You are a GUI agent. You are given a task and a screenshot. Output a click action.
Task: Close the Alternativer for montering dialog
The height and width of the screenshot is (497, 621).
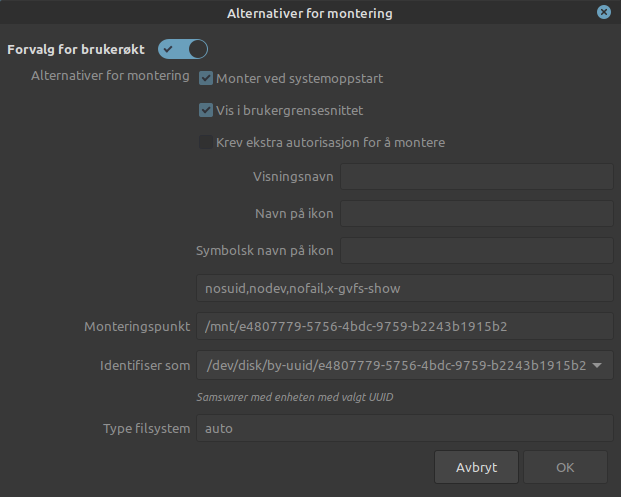604,12
